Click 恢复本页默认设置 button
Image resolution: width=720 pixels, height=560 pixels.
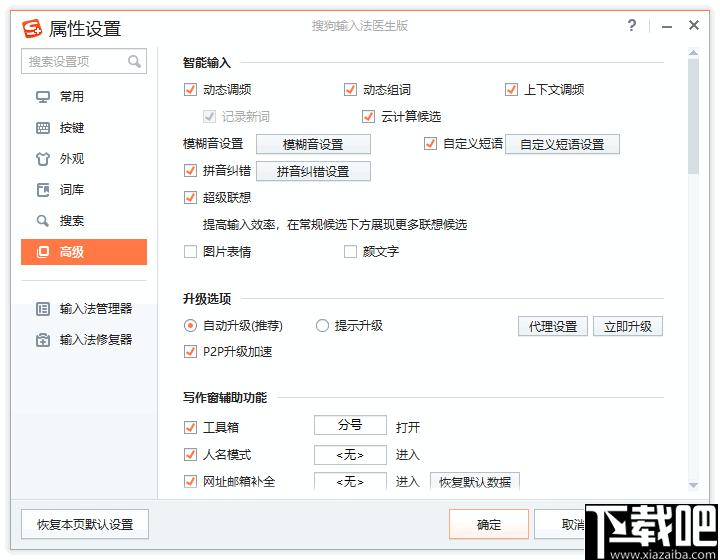[x=85, y=524]
